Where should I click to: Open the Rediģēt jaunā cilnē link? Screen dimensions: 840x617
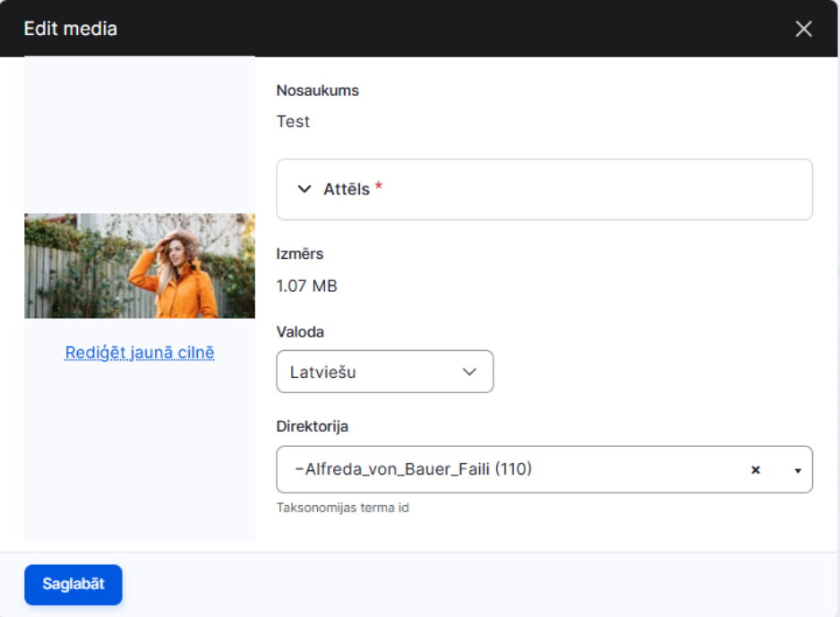pos(140,353)
